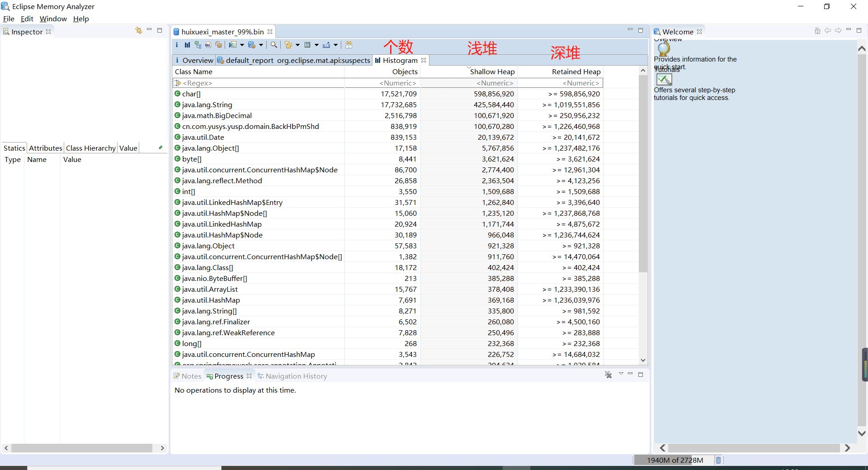Open the OQL studio icon
Viewport: 868px width, 470px height.
pyautogui.click(x=208, y=45)
